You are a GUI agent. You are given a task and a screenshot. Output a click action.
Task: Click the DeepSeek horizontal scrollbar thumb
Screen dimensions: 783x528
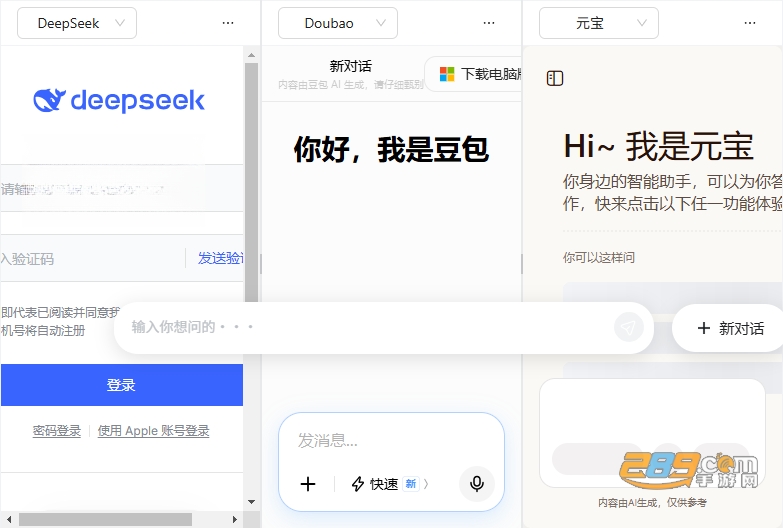(x=105, y=520)
